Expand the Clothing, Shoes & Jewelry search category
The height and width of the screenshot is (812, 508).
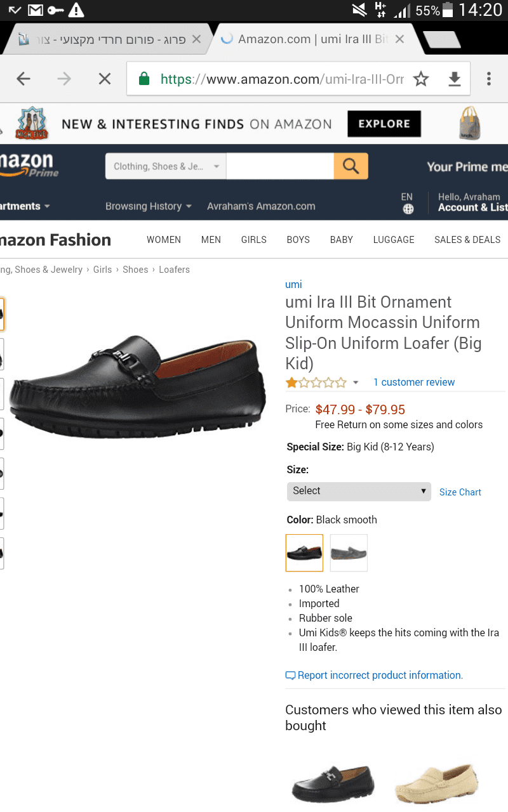(166, 166)
